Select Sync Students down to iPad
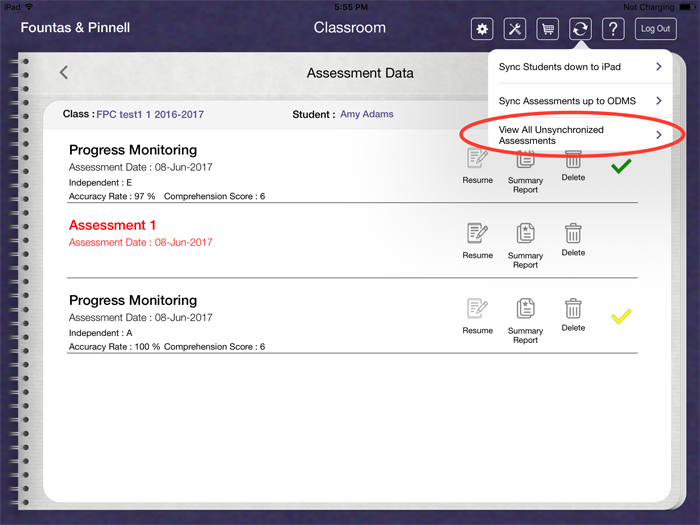This screenshot has width=700, height=525. [x=560, y=67]
